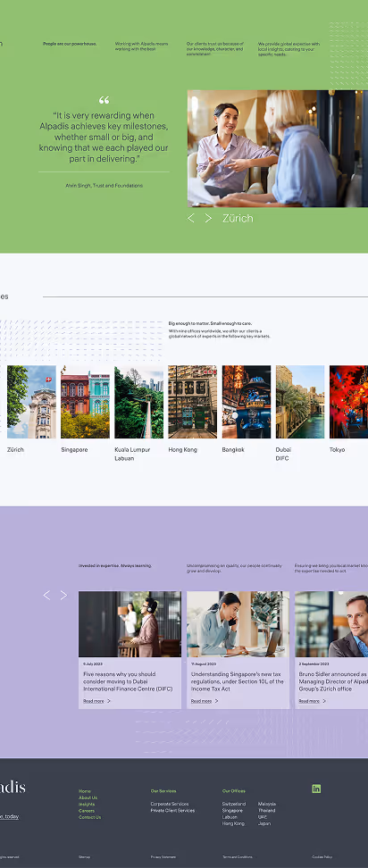The width and height of the screenshot is (368, 868).
Task: Click the Zürich label beside testimonial arrows
Action: click(x=238, y=218)
